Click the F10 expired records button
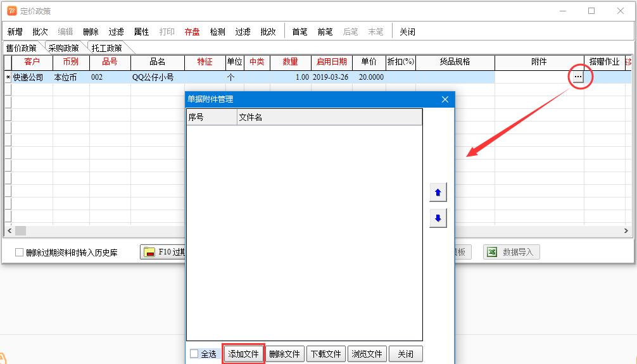Image resolution: width=637 pixels, height=364 pixels. (x=163, y=252)
